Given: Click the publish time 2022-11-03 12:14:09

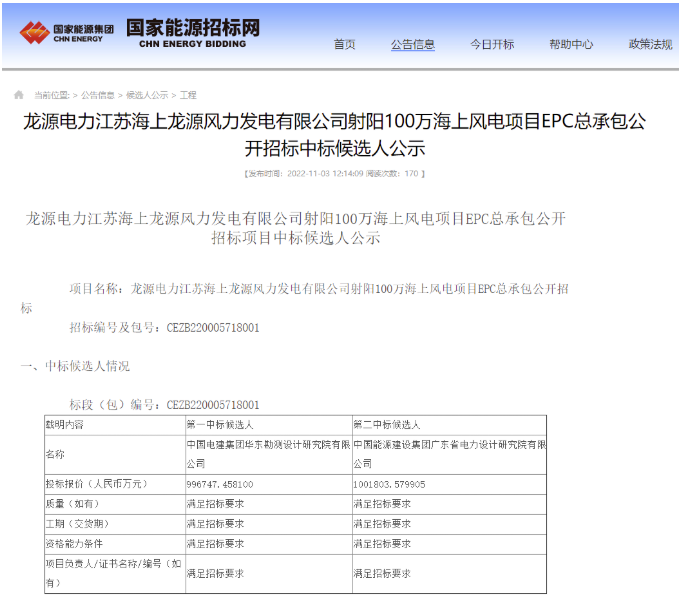Looking at the screenshot, I should pyautogui.click(x=325, y=174).
